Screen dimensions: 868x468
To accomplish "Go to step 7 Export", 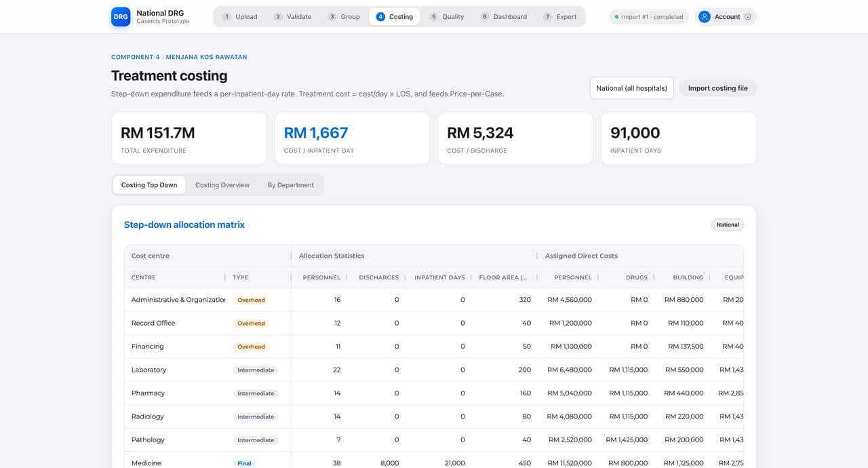I will (560, 17).
